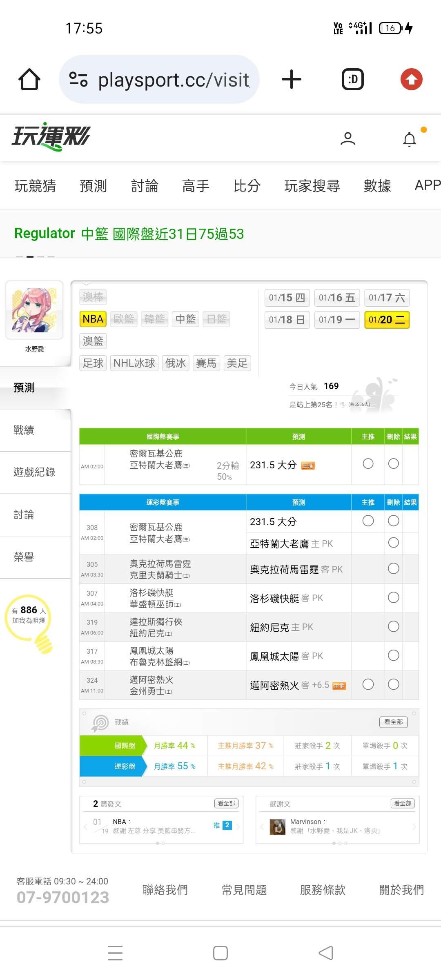
Task: Tap the Android recent apps menu icon
Action: 115,953
